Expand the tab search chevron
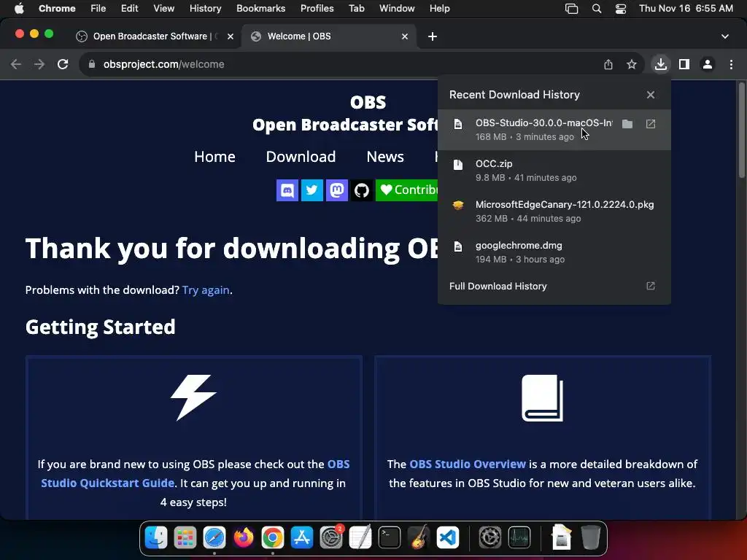This screenshot has width=747, height=560. 725,36
